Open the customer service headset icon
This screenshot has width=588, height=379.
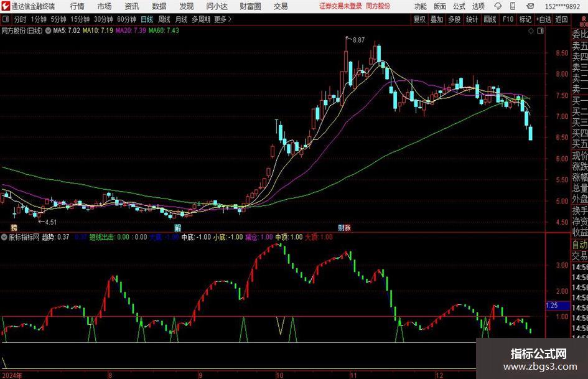point(498,6)
